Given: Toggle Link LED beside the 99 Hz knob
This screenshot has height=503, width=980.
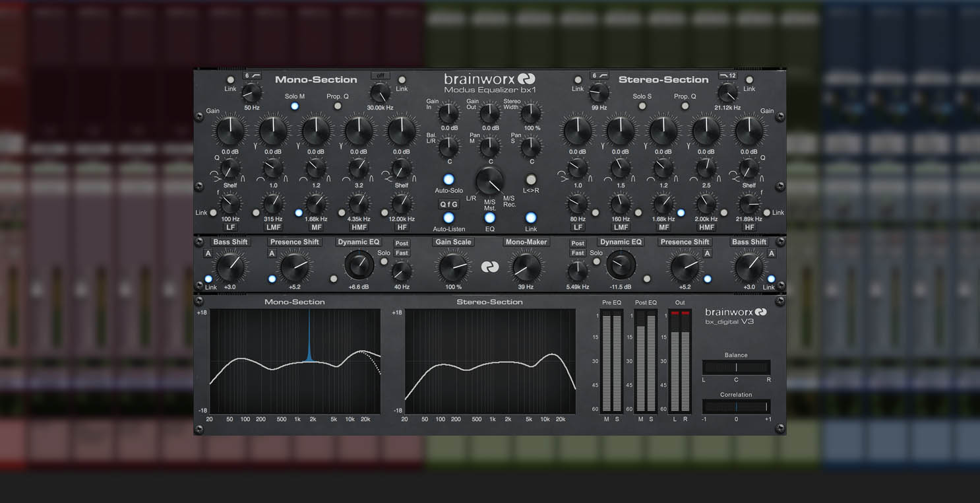Looking at the screenshot, I should (x=578, y=80).
